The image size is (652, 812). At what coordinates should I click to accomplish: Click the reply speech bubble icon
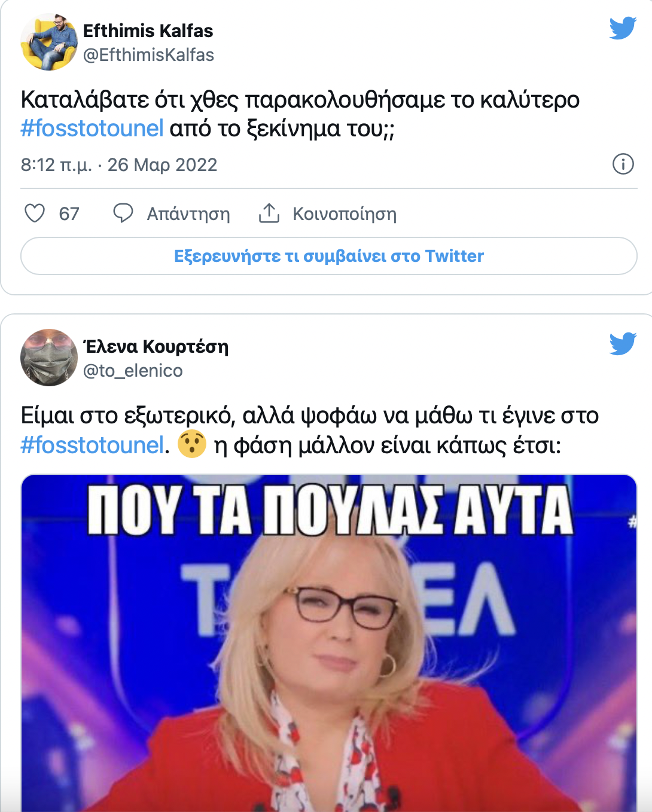tap(123, 213)
